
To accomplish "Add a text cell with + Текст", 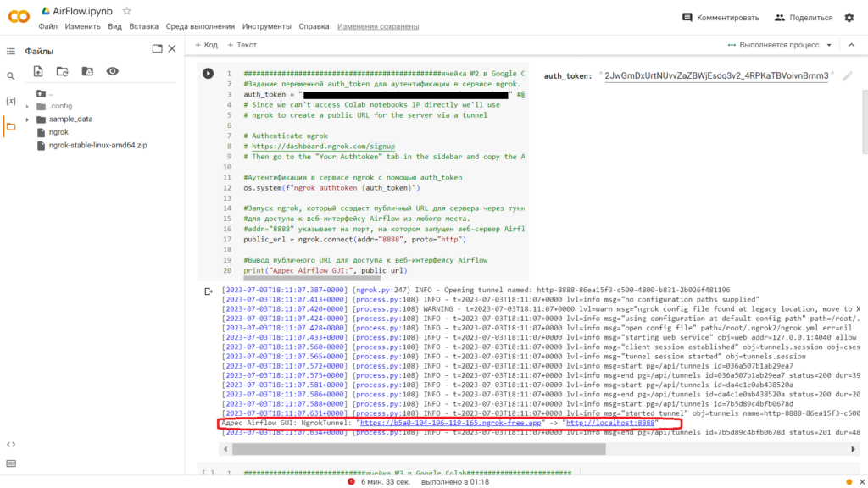I will [x=242, y=45].
